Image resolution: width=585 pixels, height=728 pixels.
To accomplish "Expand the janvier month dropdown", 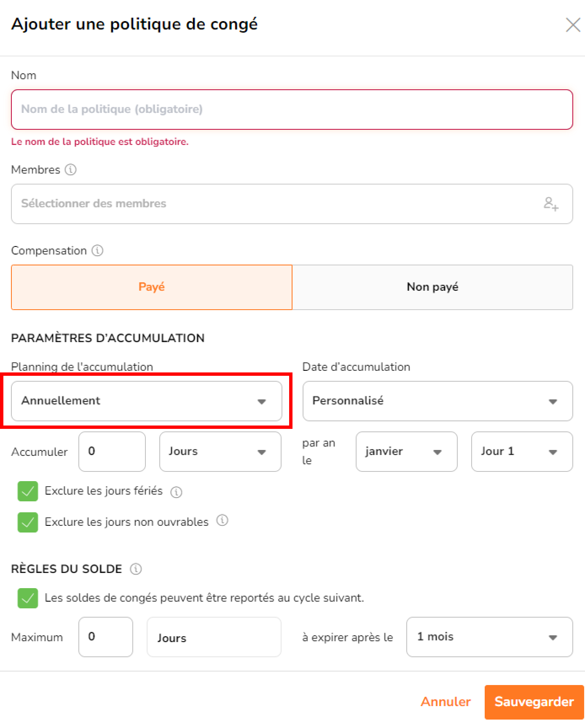I will [x=406, y=452].
